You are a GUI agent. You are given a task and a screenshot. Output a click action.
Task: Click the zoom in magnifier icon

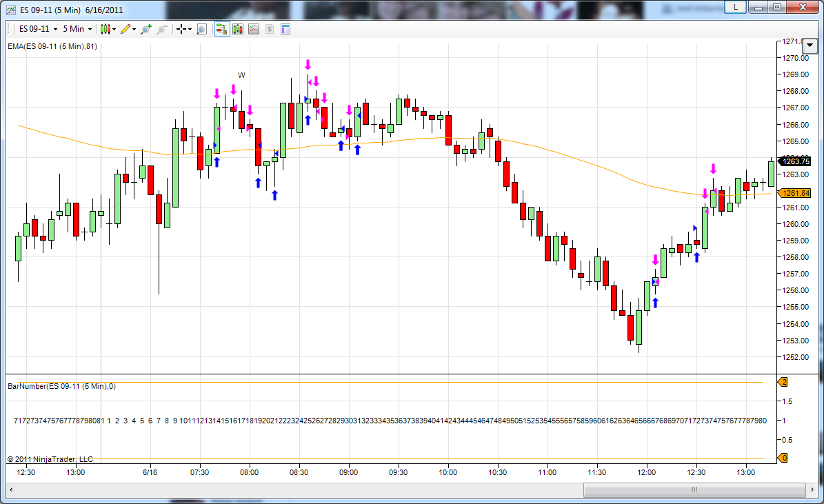point(146,29)
